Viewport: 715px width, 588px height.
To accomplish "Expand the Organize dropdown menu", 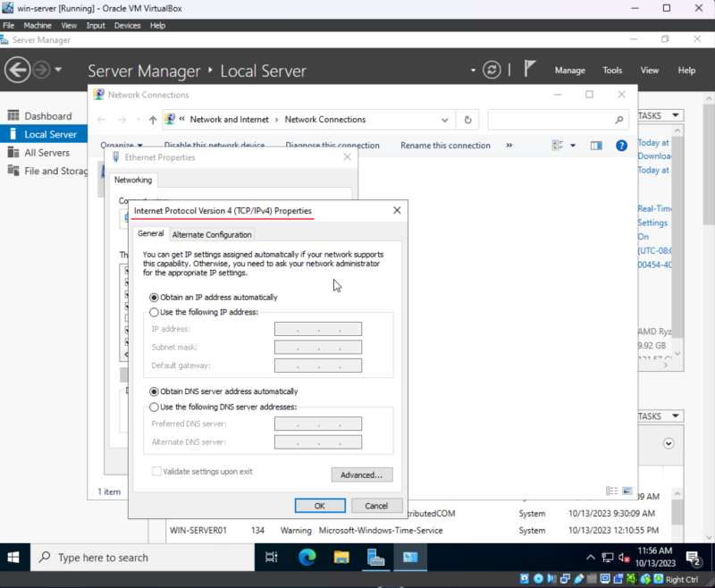I will click(x=122, y=145).
